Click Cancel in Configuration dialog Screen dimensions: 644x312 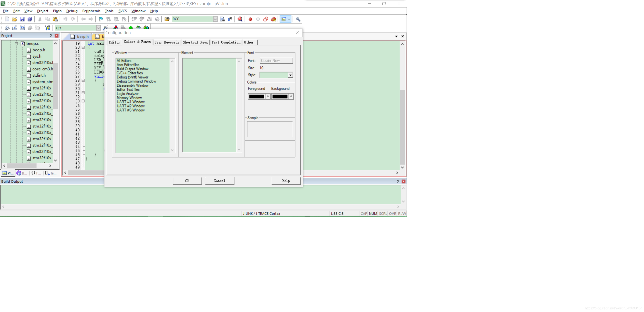pyautogui.click(x=219, y=181)
